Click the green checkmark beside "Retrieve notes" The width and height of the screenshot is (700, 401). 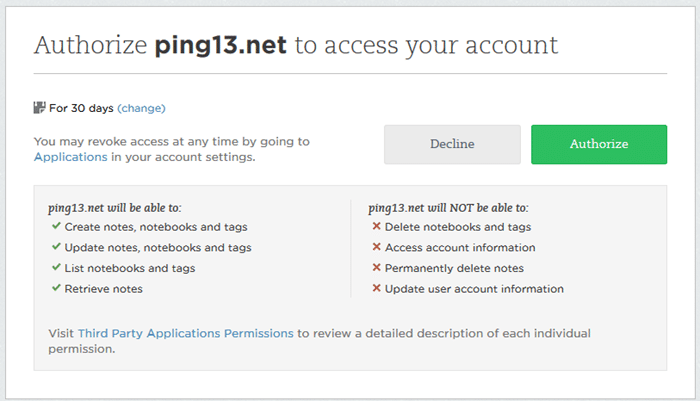pyautogui.click(x=56, y=289)
